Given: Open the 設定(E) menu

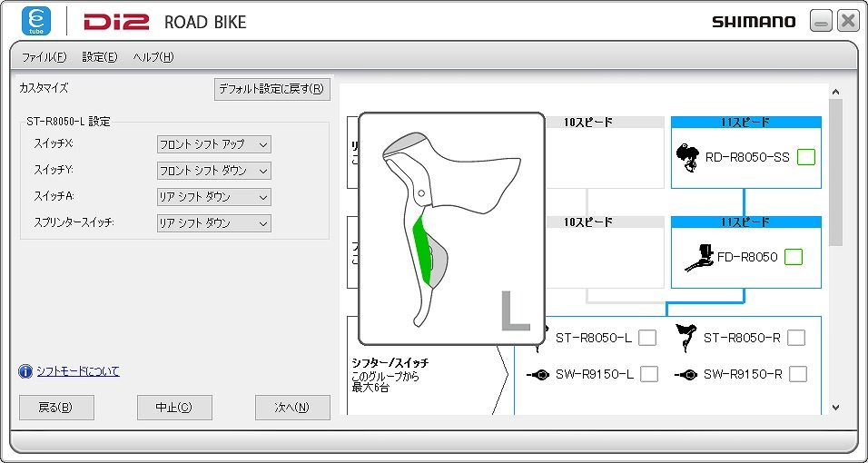Looking at the screenshot, I should coord(100,57).
